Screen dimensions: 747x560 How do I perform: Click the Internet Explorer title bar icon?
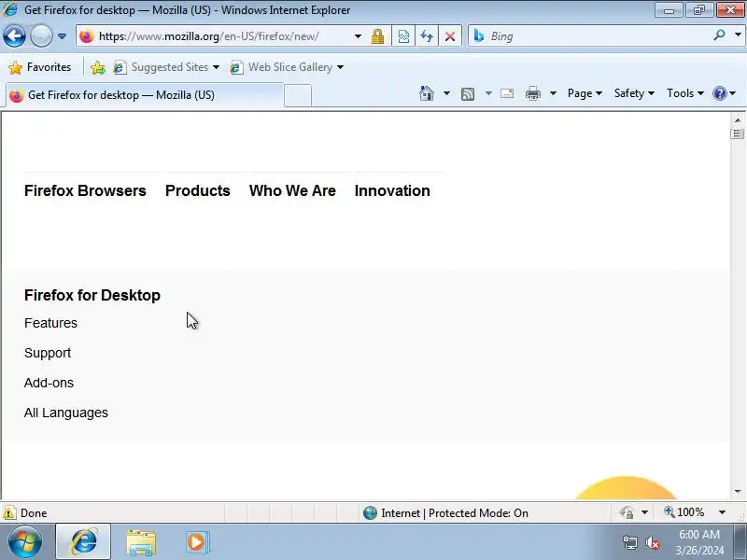pos(10,9)
